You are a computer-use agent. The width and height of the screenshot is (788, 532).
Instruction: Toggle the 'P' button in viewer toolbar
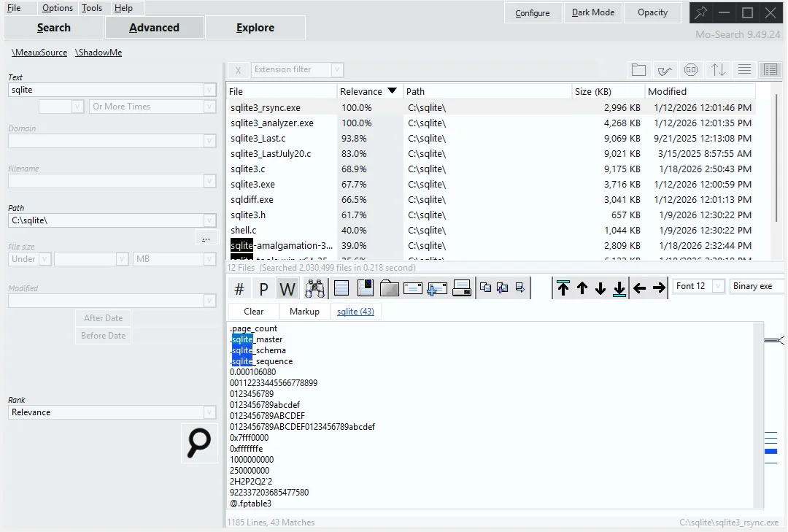tap(263, 289)
